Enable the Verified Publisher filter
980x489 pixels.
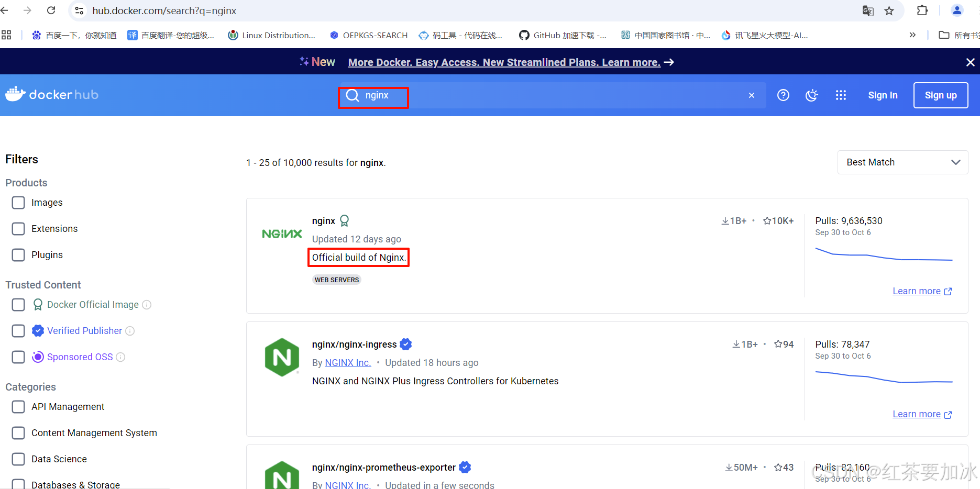point(18,331)
